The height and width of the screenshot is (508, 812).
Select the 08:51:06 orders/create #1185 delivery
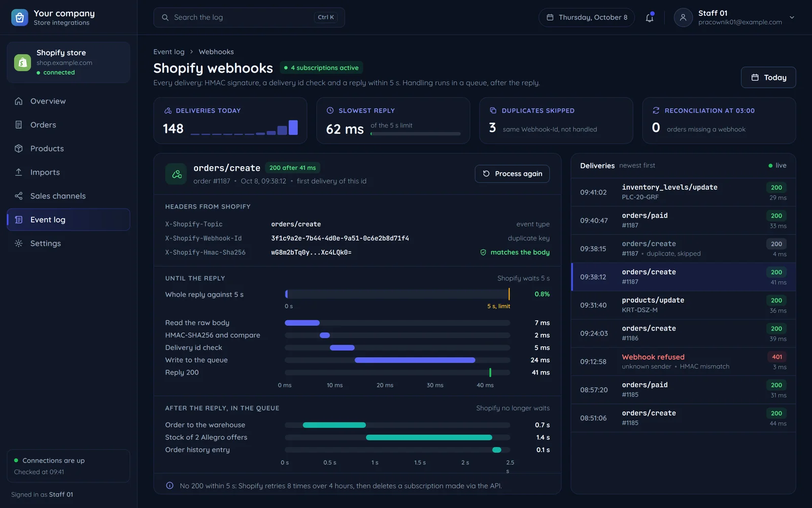tap(683, 418)
